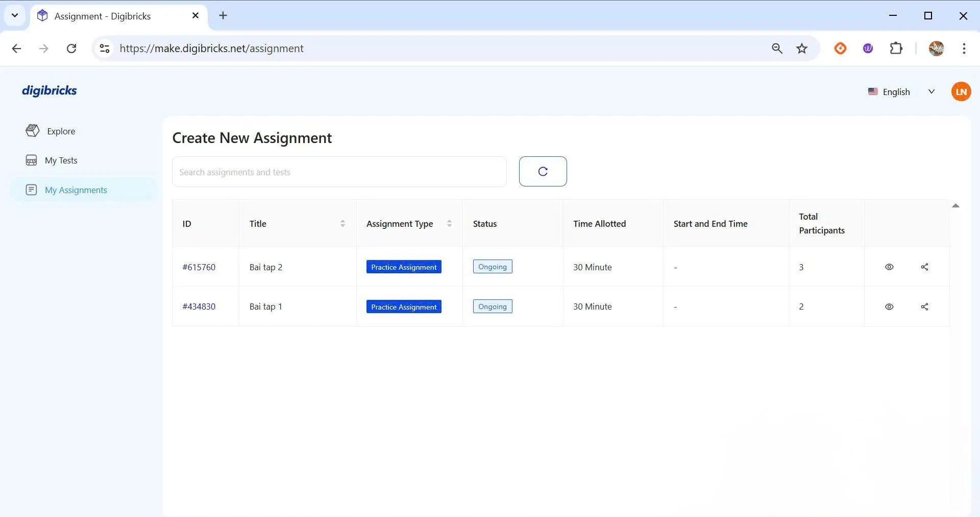Share the Bai tap 2 assignment

point(924,267)
